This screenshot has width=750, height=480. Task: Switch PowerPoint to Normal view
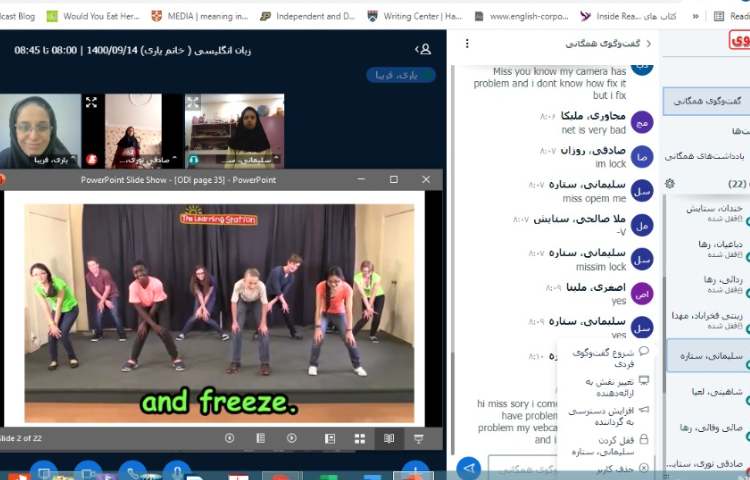(330, 438)
